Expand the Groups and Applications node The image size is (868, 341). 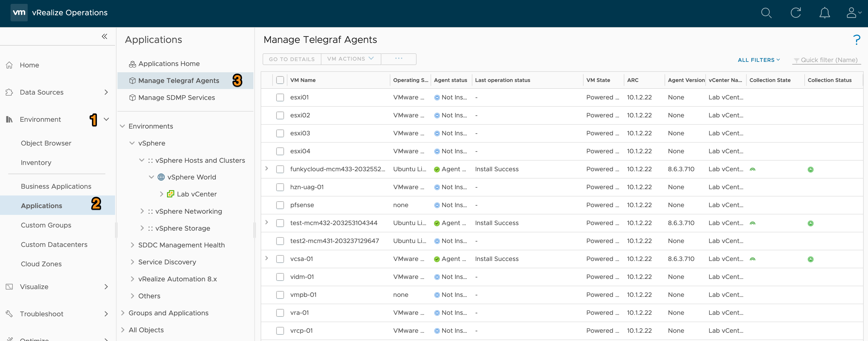point(123,313)
